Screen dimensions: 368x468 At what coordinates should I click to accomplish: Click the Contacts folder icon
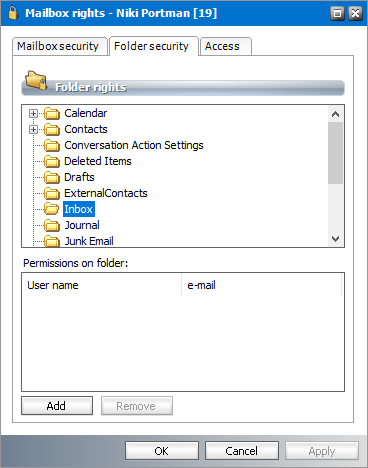[x=52, y=129]
